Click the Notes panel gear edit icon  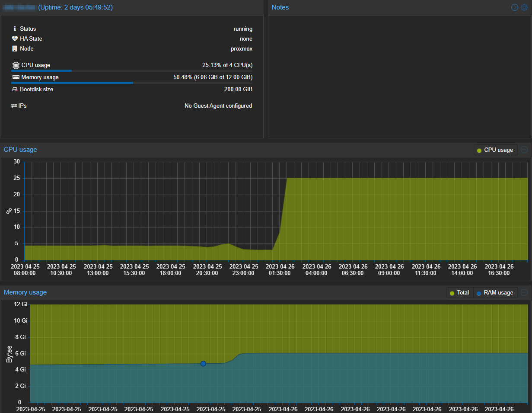524,7
